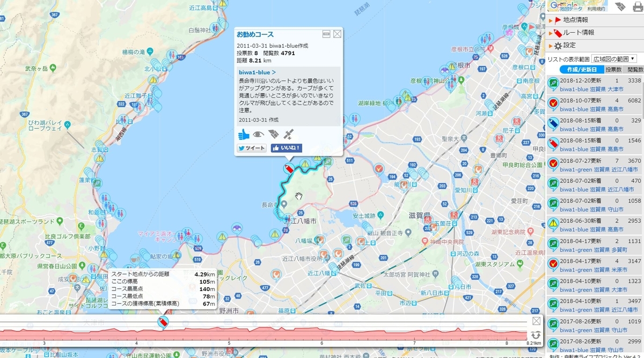Open the biwa1-blue > author link
Viewport: 644px width, 358px height.
click(257, 72)
